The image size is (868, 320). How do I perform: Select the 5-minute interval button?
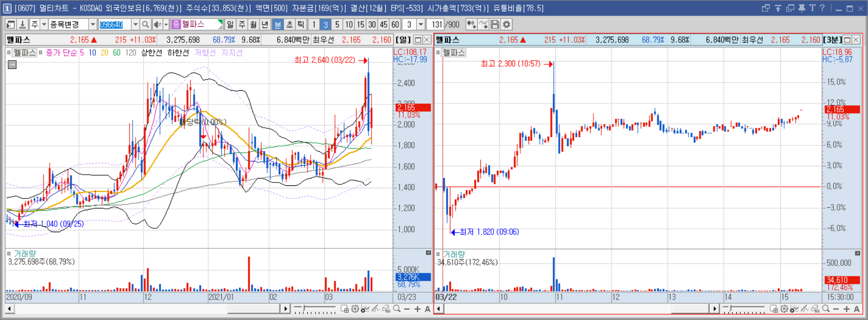[337, 24]
